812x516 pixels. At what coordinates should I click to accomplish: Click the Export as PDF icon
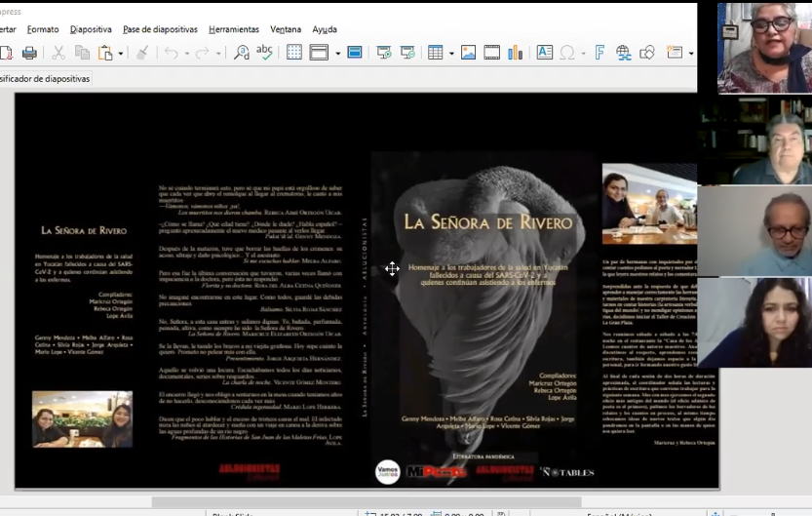click(6, 53)
